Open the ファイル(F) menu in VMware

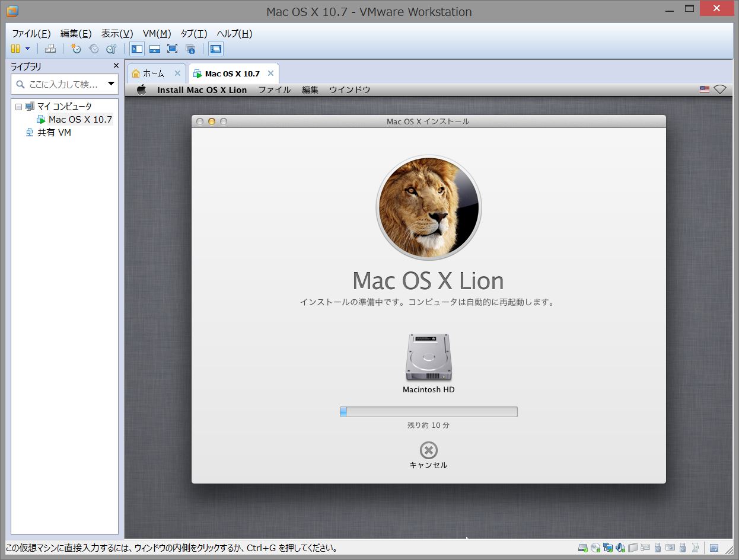click(31, 34)
